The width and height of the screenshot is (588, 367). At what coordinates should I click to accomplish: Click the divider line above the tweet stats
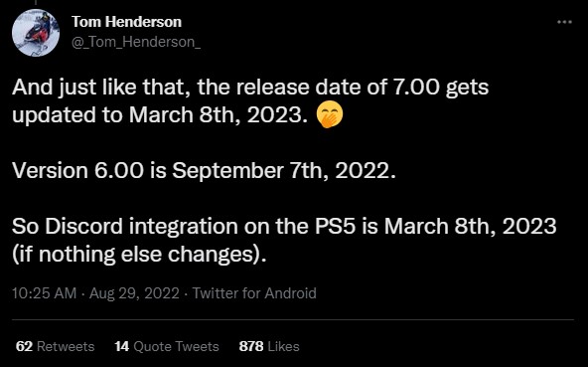coord(293,319)
